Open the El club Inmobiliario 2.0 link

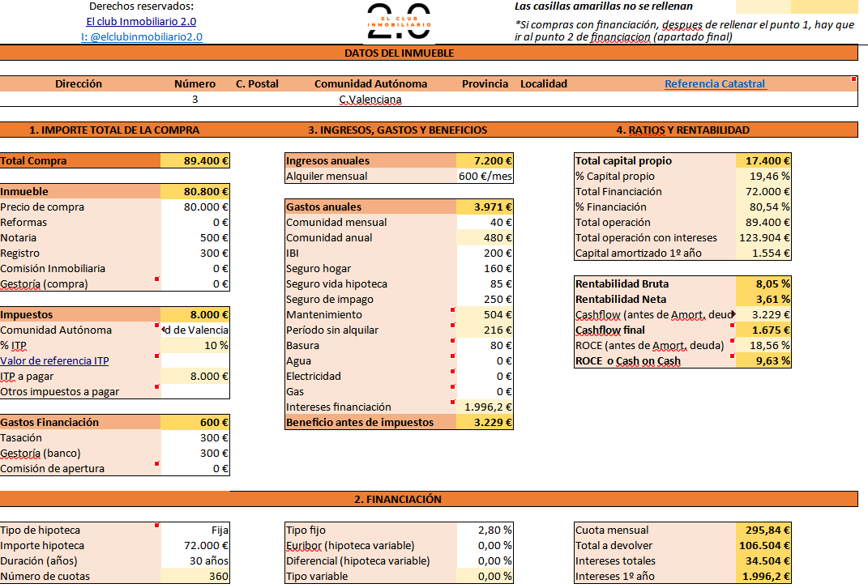tap(141, 22)
